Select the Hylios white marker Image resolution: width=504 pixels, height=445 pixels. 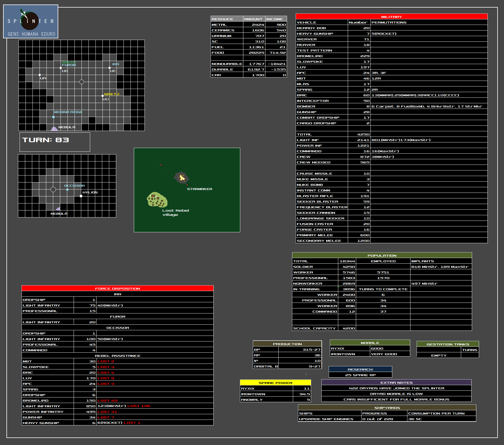[x=81, y=196]
